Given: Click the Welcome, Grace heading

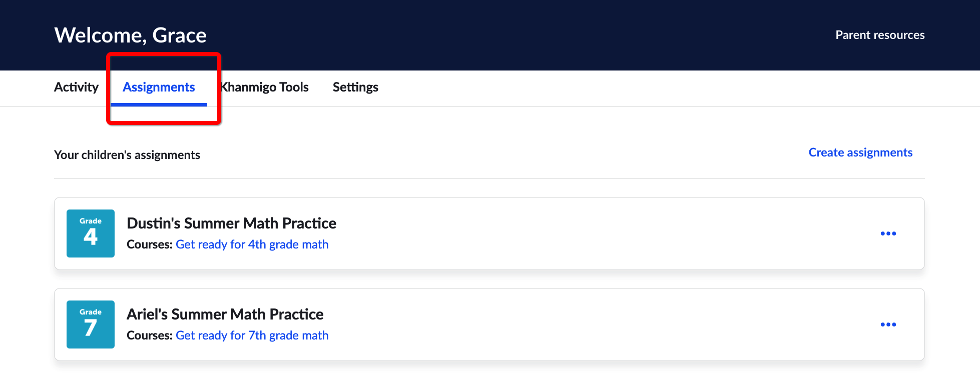Looking at the screenshot, I should coord(130,35).
